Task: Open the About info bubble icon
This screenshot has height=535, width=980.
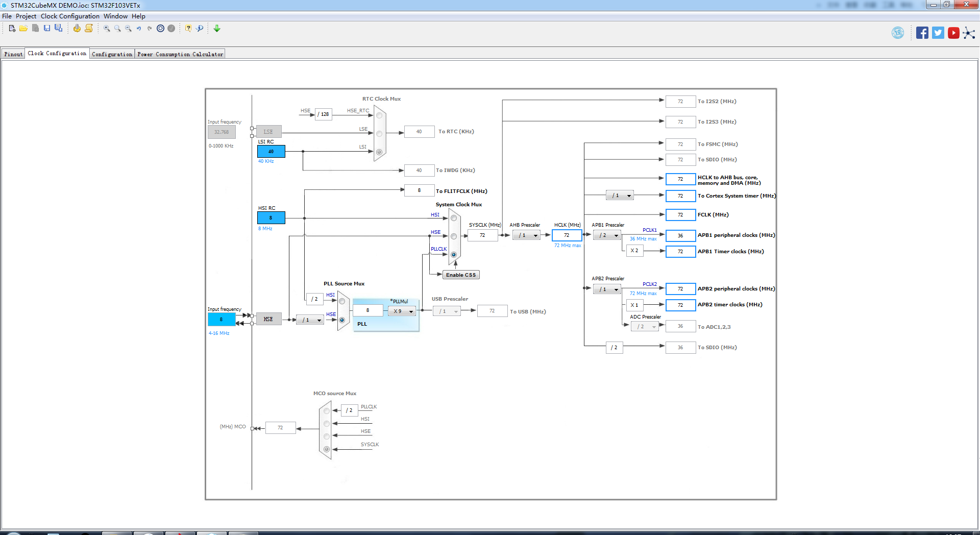Action: pos(200,29)
